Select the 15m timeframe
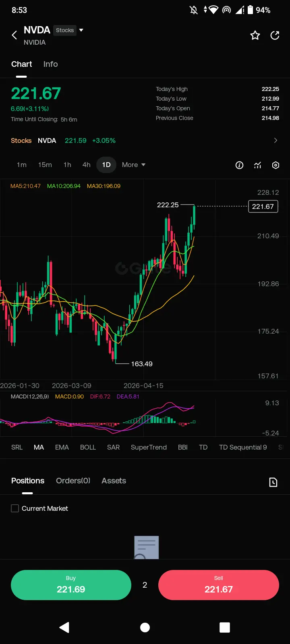The image size is (290, 644). pos(45,165)
